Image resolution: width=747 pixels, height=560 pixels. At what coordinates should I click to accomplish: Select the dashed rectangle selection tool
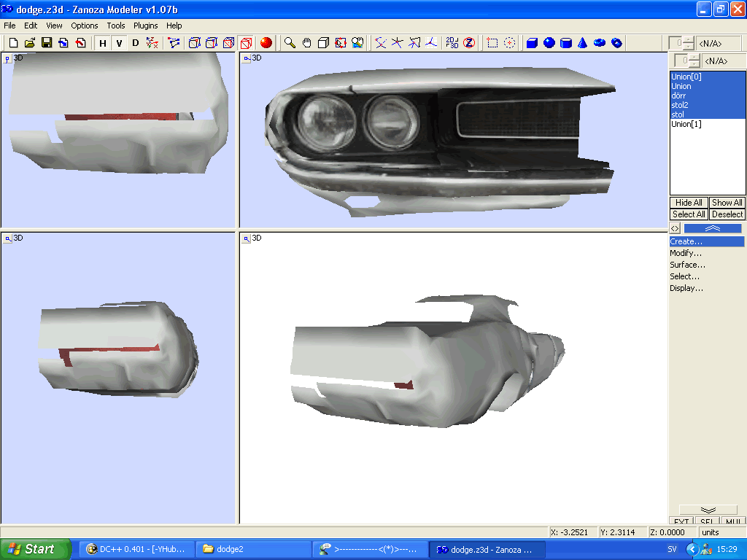(x=493, y=43)
